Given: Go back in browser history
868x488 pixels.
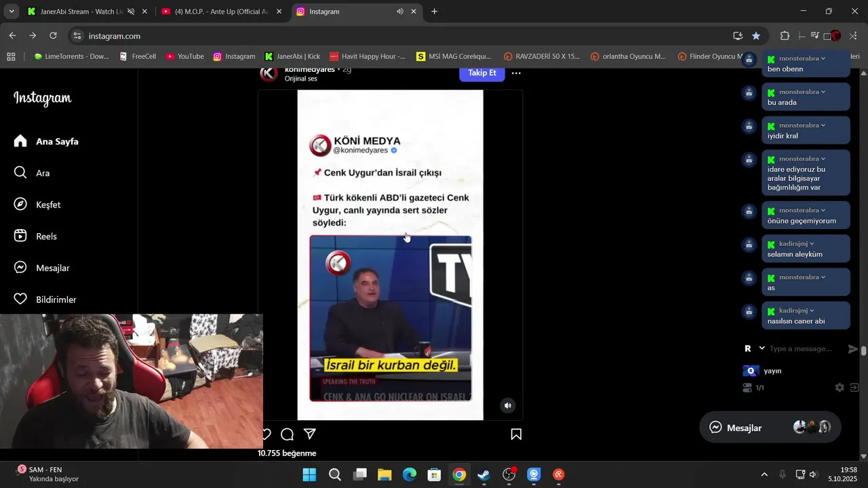Looking at the screenshot, I should coord(12,36).
